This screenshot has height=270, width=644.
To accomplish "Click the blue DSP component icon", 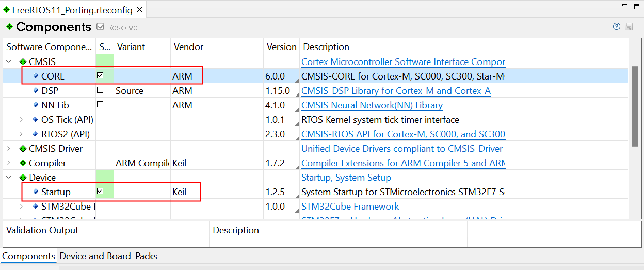I will click(36, 91).
